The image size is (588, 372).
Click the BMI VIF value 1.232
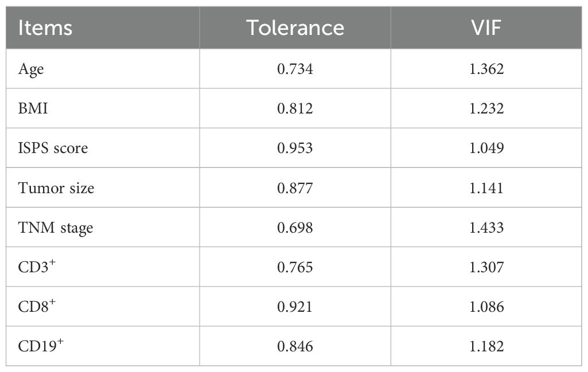click(485, 108)
